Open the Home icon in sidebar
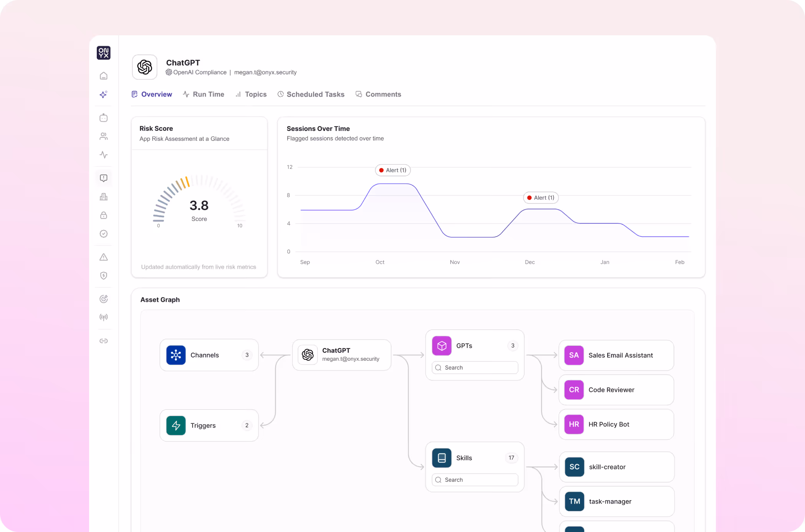The height and width of the screenshot is (532, 805). (x=104, y=76)
